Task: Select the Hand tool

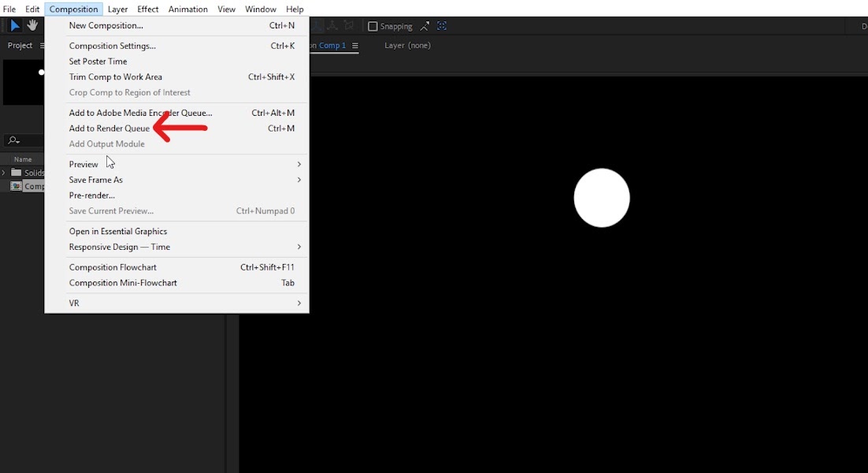Action: tap(32, 25)
